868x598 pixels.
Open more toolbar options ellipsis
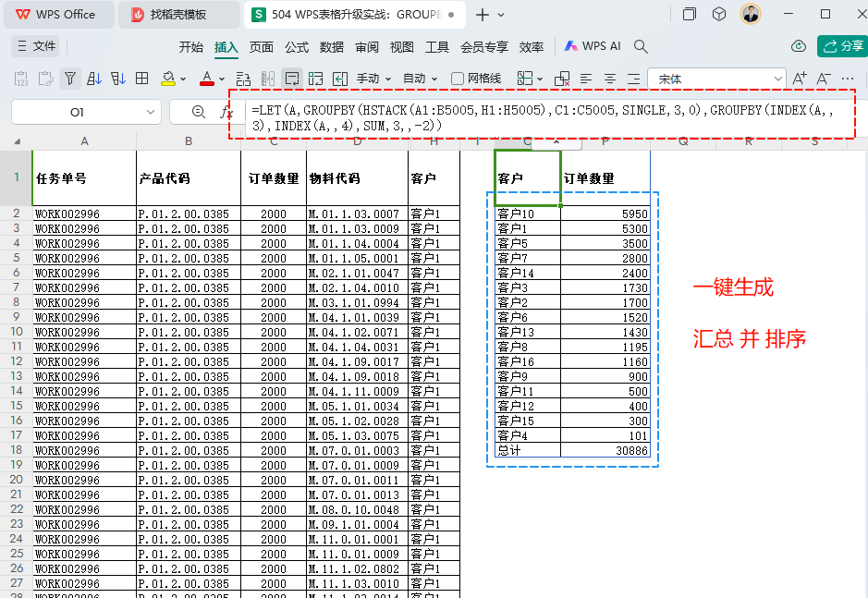848,79
